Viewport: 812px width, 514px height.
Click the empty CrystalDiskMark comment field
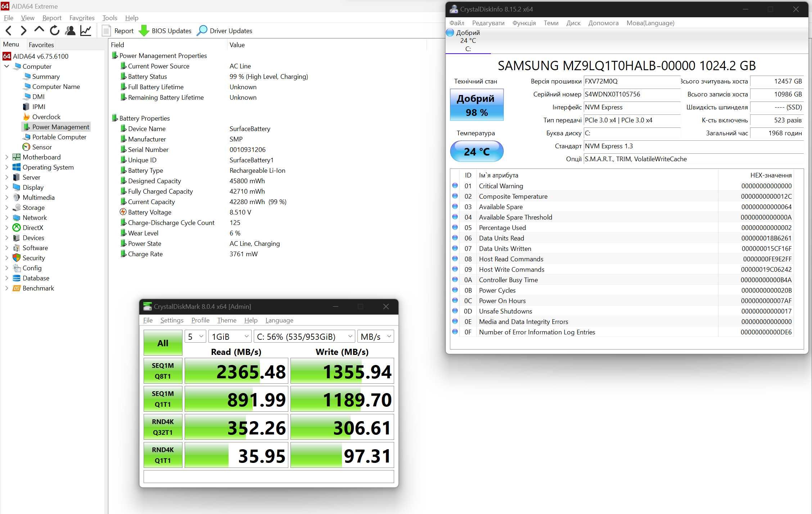click(x=269, y=477)
